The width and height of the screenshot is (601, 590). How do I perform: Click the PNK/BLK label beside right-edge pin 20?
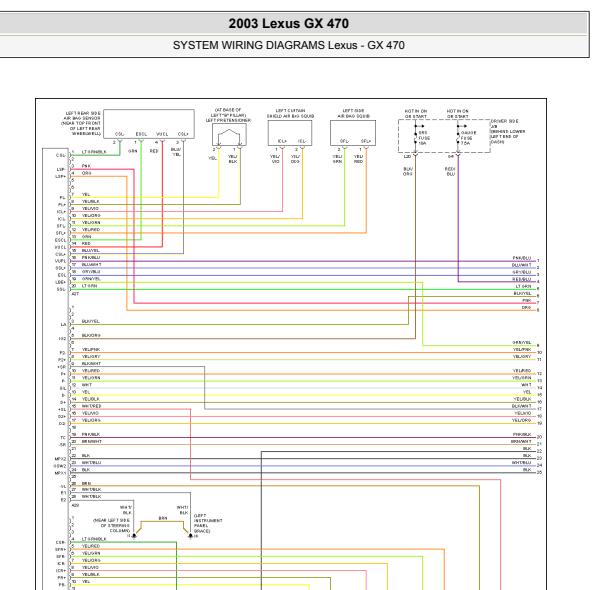[x=522, y=435]
